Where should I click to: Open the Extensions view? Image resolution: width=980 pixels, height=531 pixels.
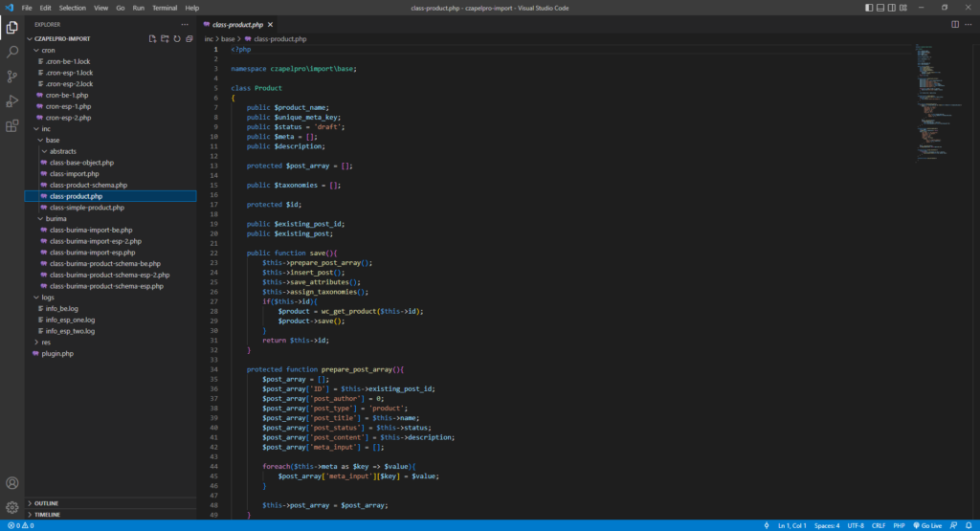point(11,125)
